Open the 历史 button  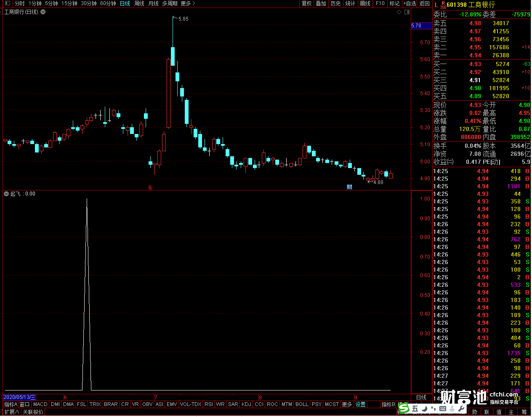pos(335,3)
